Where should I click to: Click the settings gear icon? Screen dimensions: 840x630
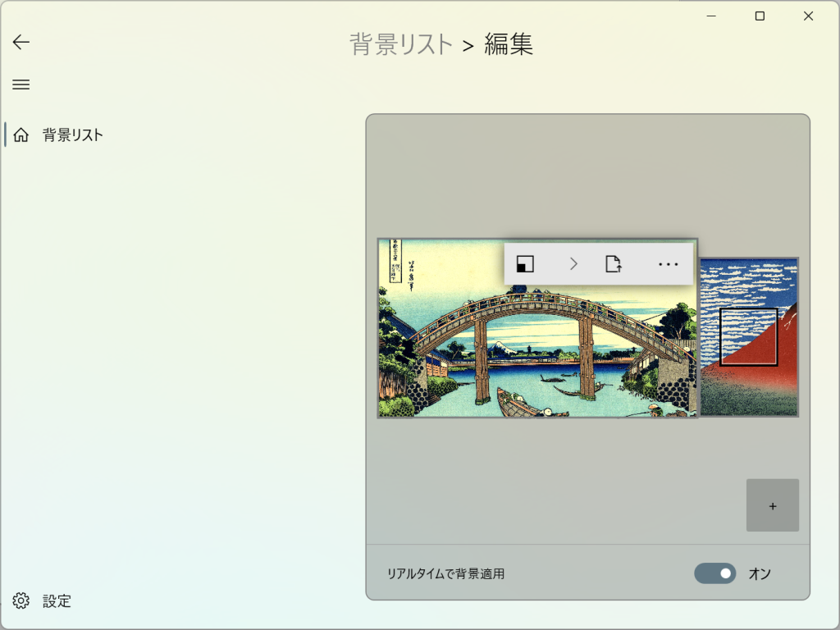point(21,600)
